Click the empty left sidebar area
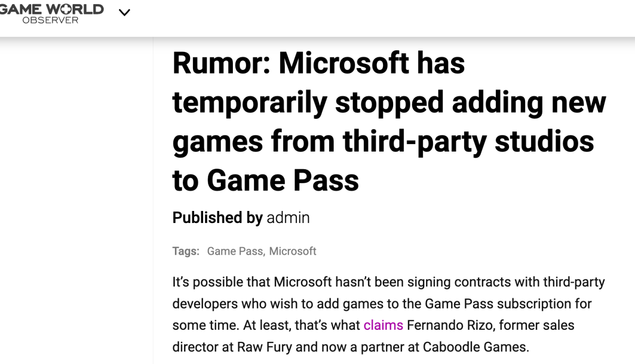Viewport: 635px width, 364px height. click(x=76, y=201)
